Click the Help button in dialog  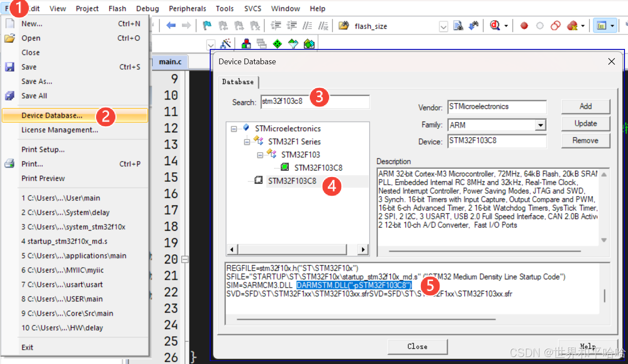588,347
